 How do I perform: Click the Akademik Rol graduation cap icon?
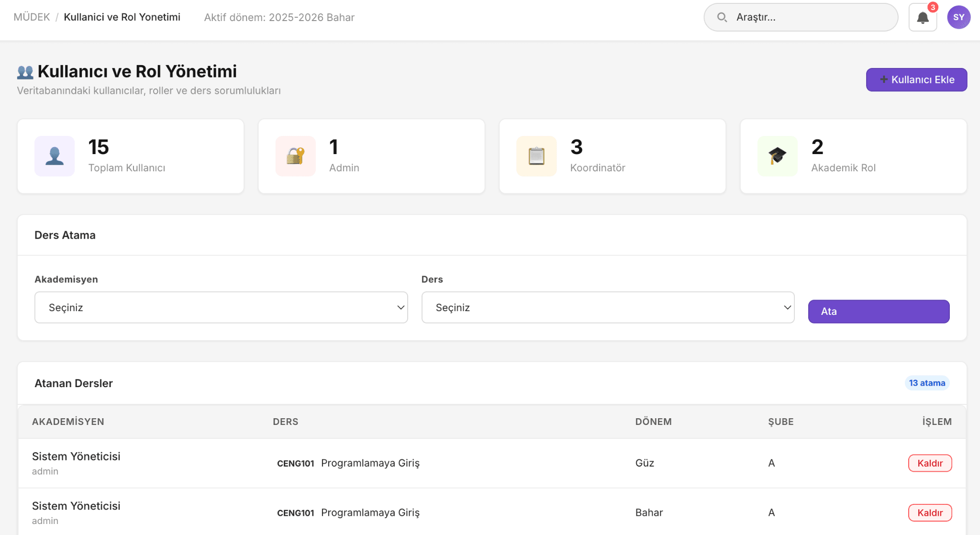pyautogui.click(x=778, y=156)
